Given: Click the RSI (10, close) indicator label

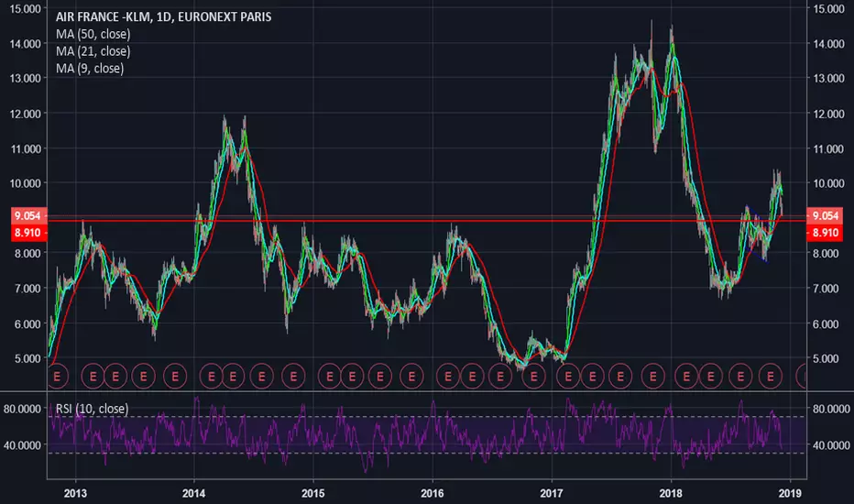Looking at the screenshot, I should coord(92,409).
